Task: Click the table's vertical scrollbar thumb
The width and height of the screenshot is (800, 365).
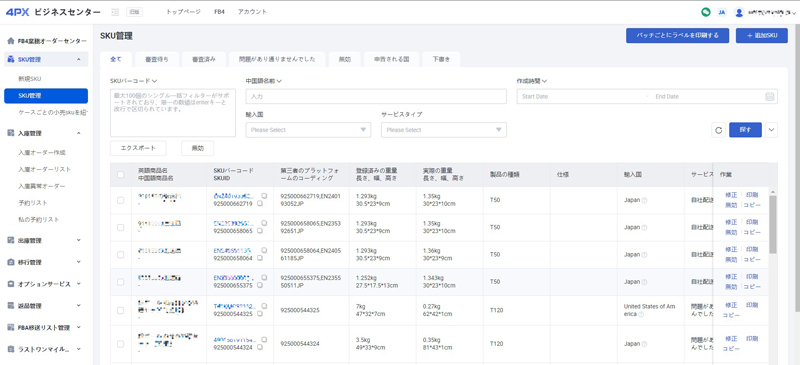Action: click(772, 224)
